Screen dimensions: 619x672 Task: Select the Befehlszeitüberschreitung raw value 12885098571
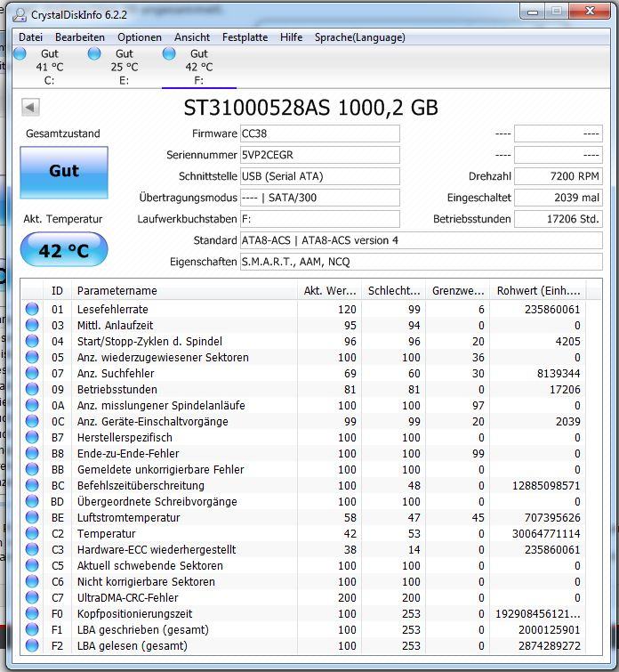tap(546, 486)
